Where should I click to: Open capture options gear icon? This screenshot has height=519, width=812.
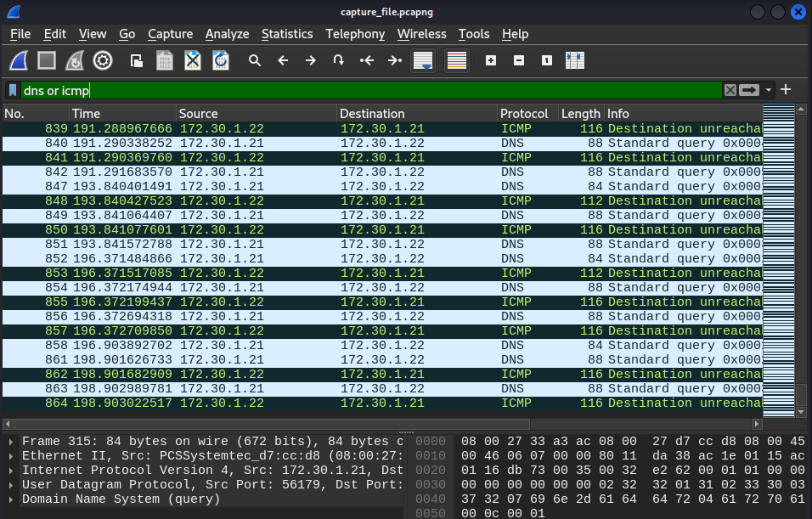[x=103, y=60]
